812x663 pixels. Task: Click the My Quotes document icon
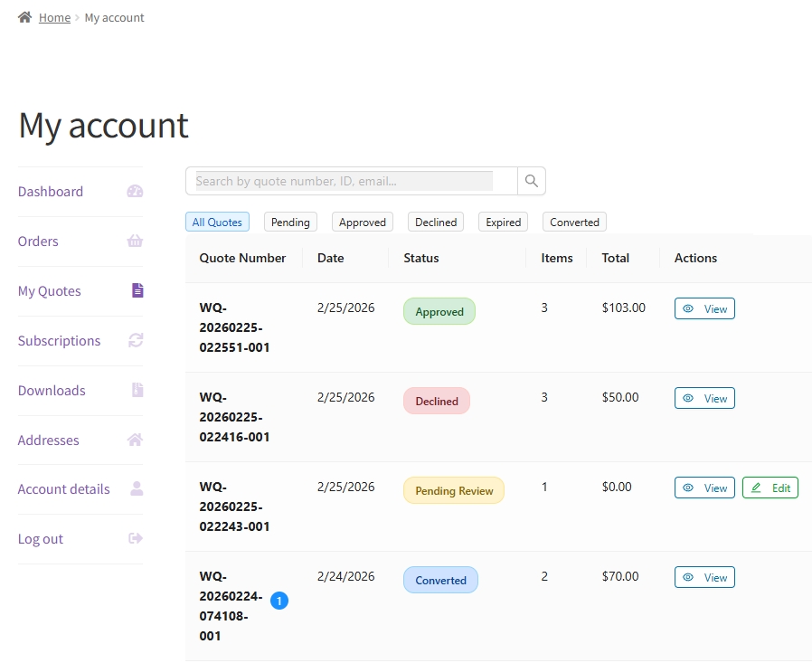click(137, 290)
